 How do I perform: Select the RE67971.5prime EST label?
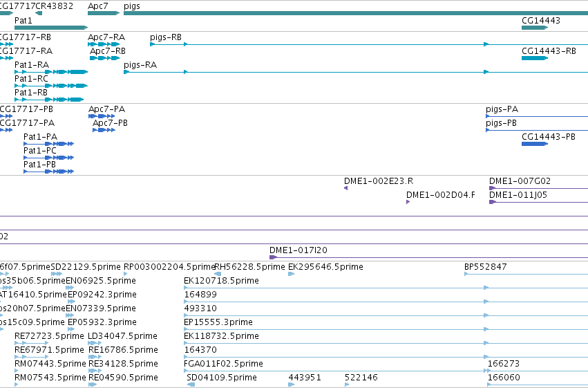pos(49,350)
